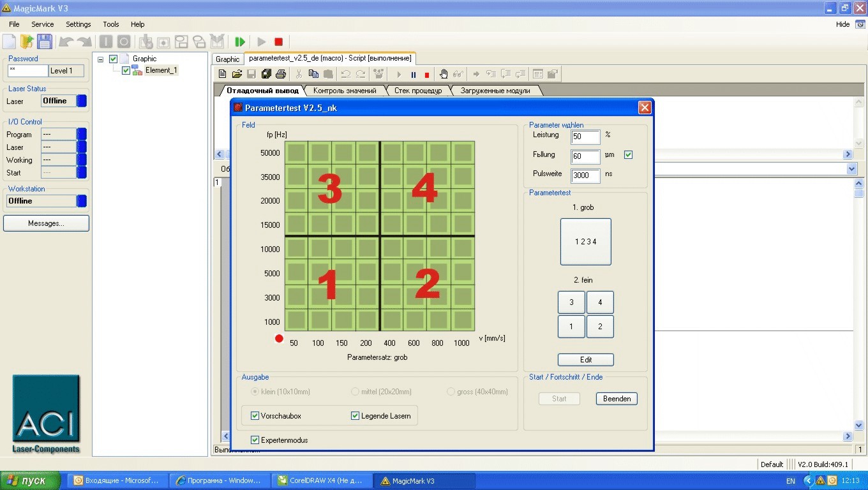Viewport: 868px width, 490px height.
Task: Toggle the Vorschaubox checkbox
Action: (255, 416)
